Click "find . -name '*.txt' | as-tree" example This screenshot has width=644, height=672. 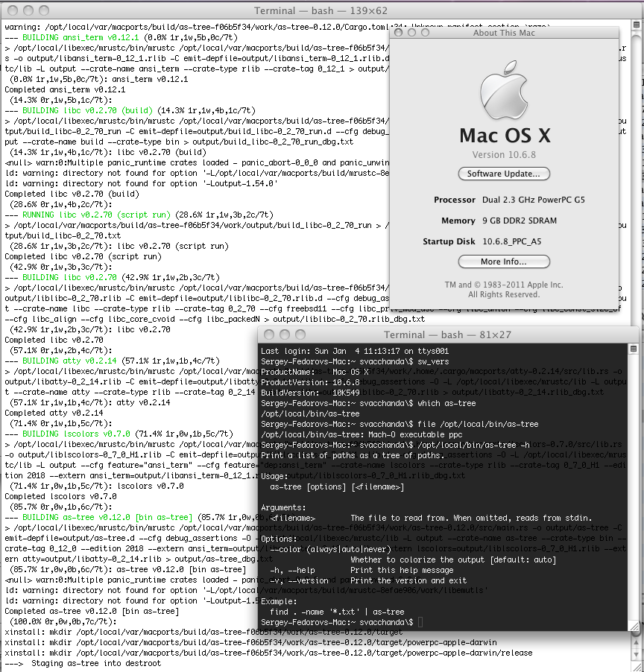point(337,612)
